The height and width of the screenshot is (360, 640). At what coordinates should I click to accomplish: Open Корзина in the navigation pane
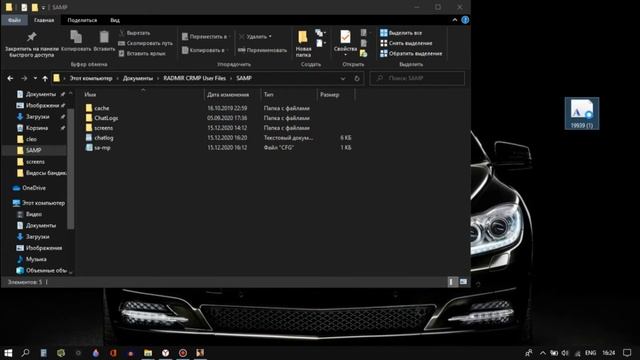point(37,128)
